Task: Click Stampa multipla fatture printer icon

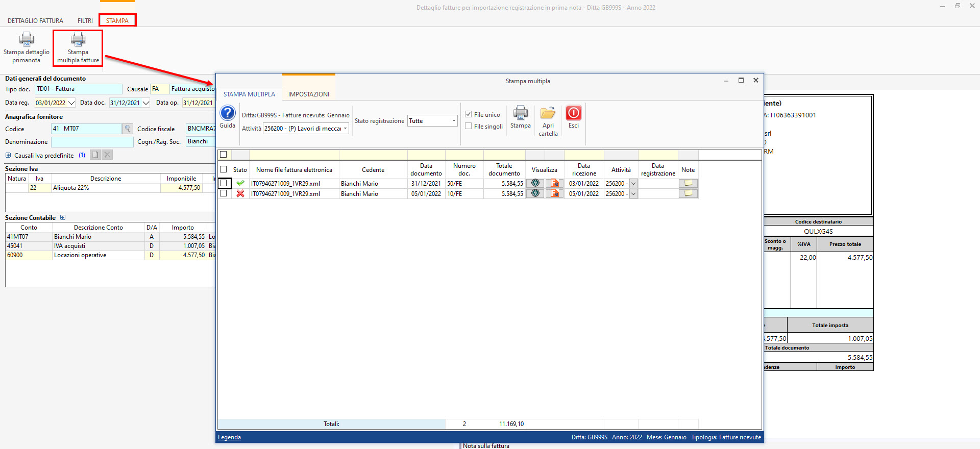Action: tap(78, 40)
